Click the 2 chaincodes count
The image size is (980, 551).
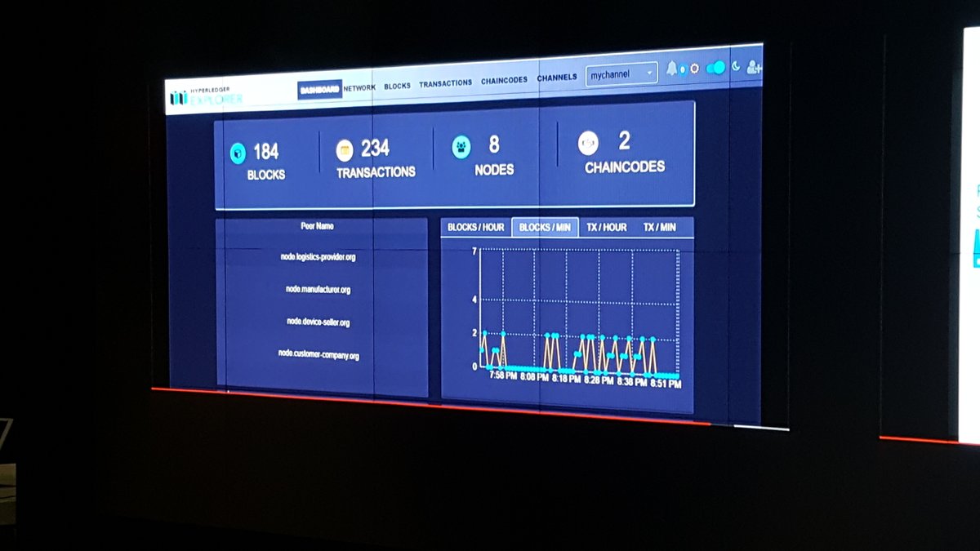pos(624,141)
